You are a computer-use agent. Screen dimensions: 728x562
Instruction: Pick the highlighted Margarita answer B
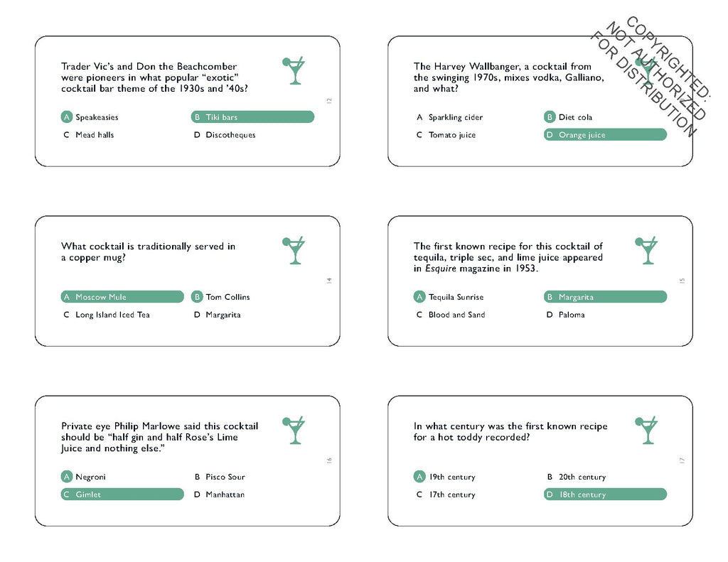point(606,296)
